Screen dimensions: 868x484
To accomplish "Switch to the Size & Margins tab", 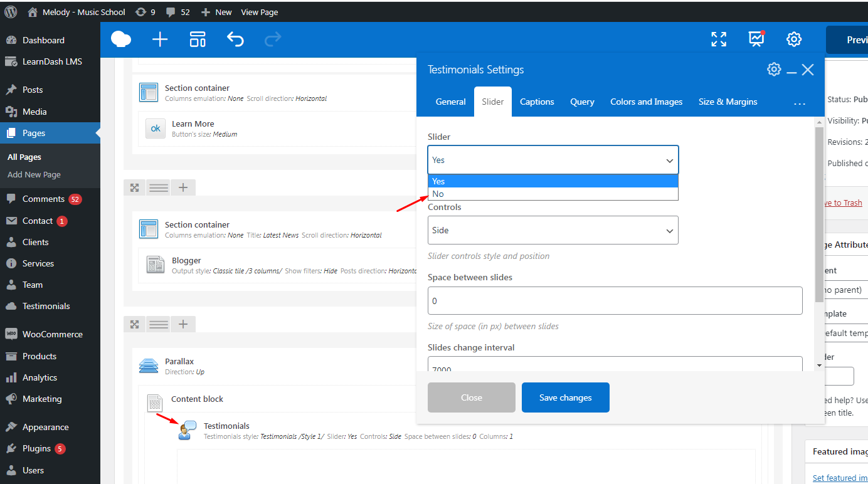I will (x=728, y=102).
